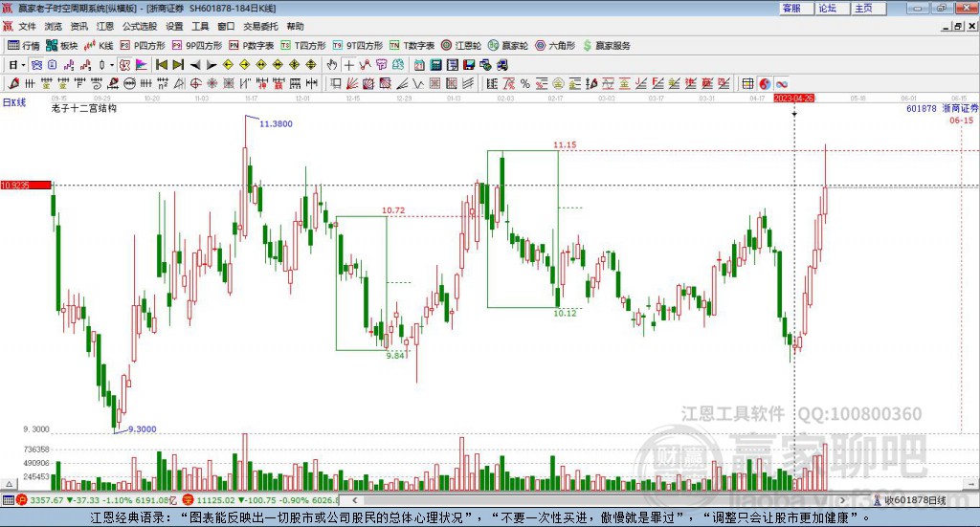Open the 六角形 hexagon tool
Image resolution: width=980 pixels, height=527 pixels.
(555, 46)
